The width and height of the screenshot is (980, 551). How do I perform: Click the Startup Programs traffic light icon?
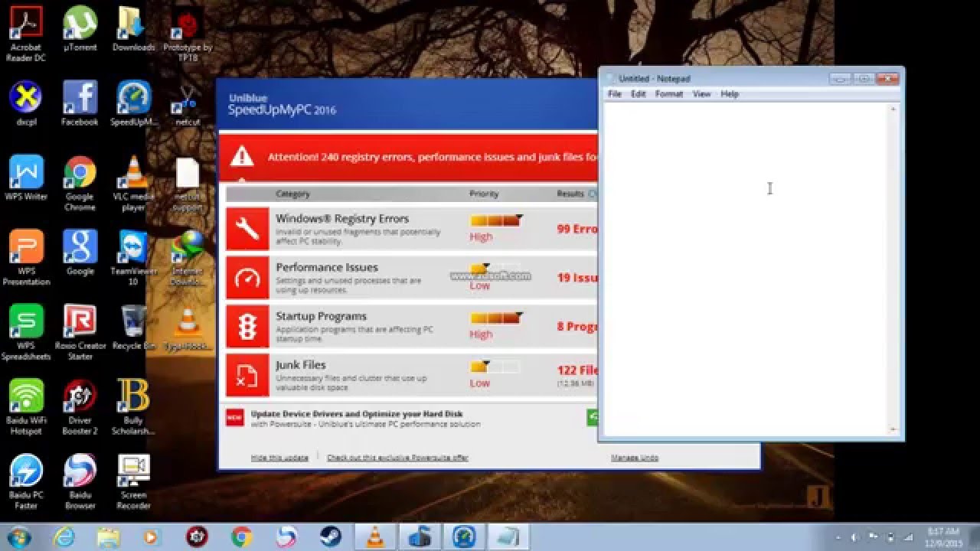tap(247, 327)
